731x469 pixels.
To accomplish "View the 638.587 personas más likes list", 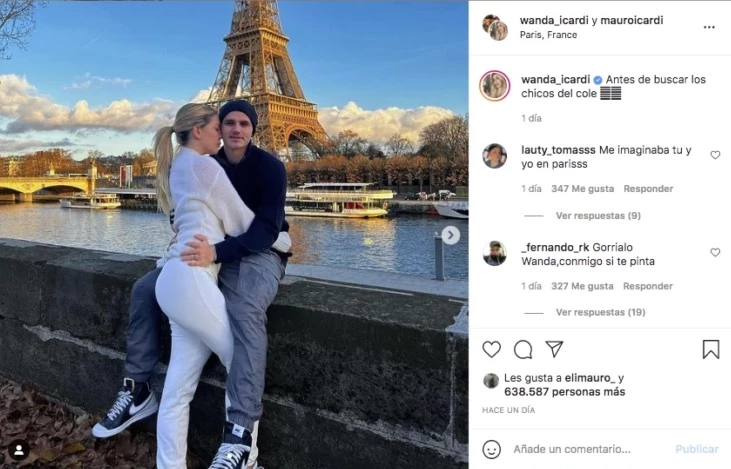I will 565,392.
